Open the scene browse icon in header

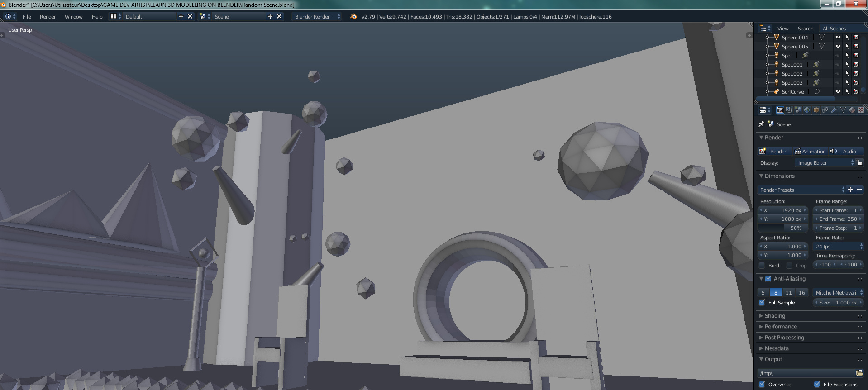tap(205, 16)
